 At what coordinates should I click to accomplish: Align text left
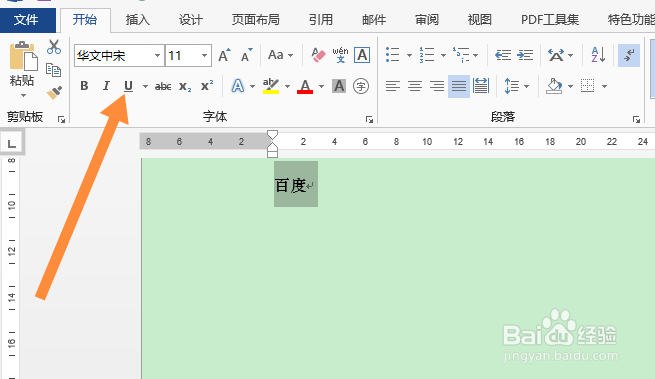pos(393,86)
